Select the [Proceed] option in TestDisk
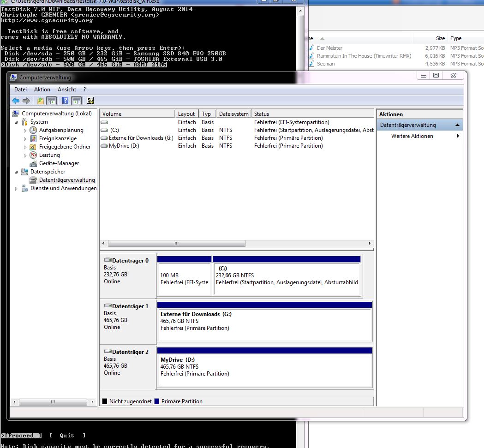Screen dimensions: 484x448 (x=21, y=436)
